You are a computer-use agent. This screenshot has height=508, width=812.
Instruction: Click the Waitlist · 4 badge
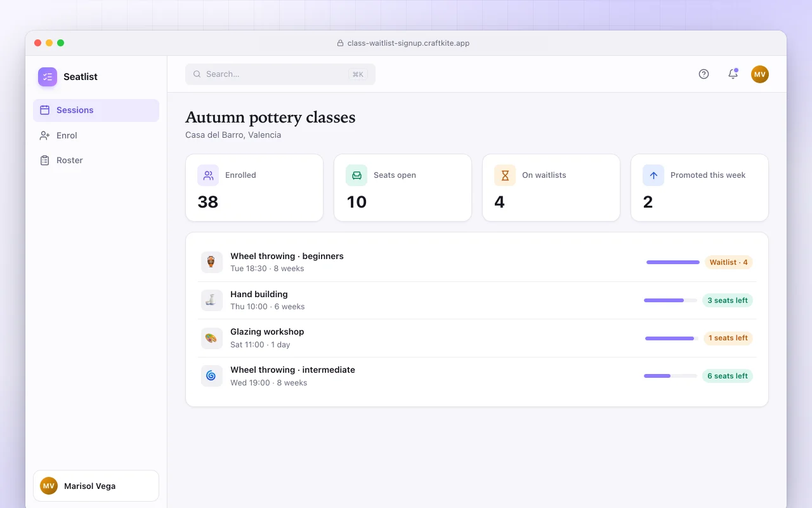pos(728,262)
